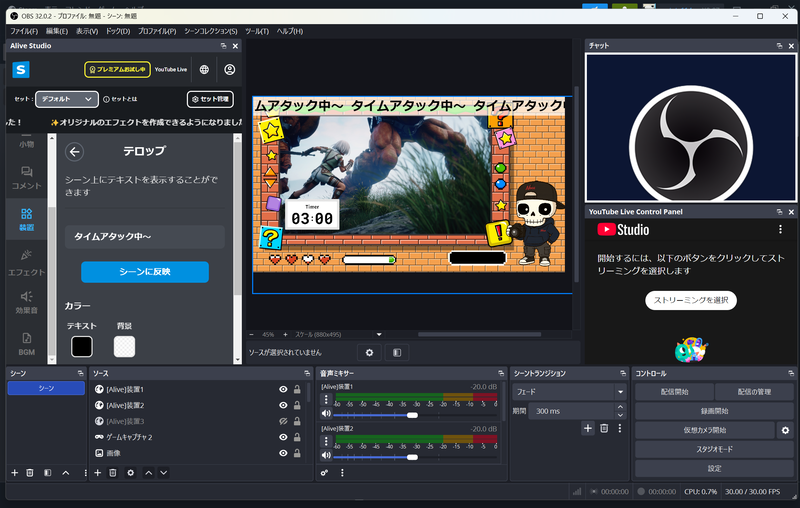The height and width of the screenshot is (508, 800).
Task: Undock the チャット dock
Action: [x=779, y=46]
